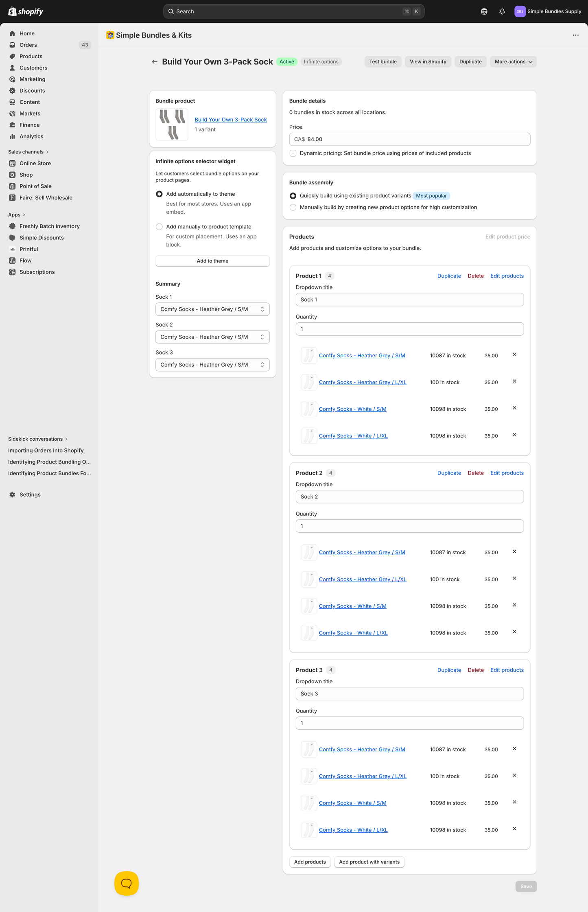Click the Settings gear icon

pos(12,494)
